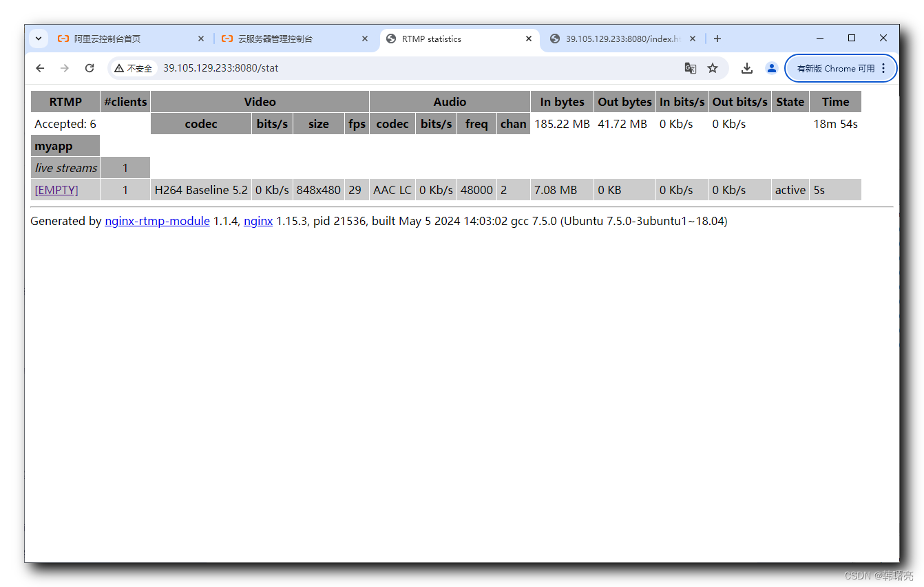Open a new tab with plus button
The height and width of the screenshot is (587, 924).
pos(717,39)
